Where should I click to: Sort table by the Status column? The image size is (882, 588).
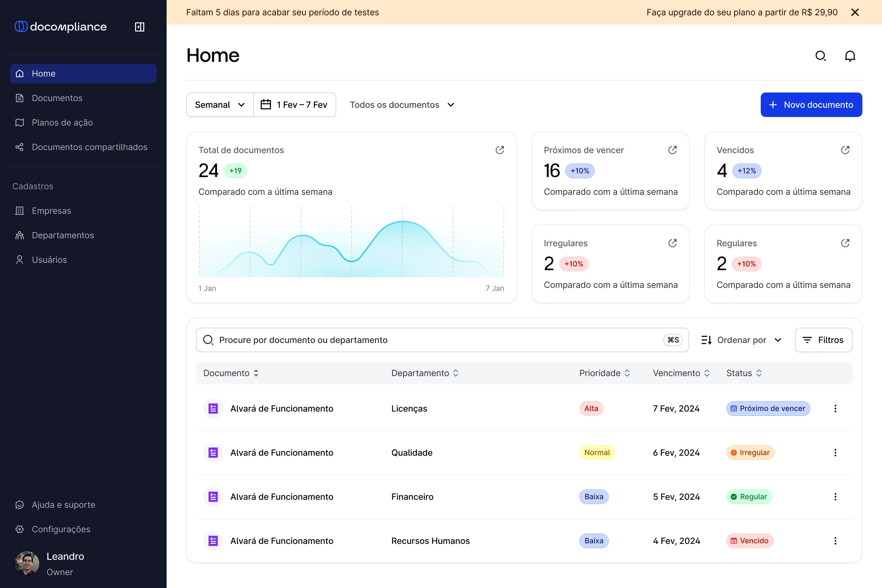(744, 373)
